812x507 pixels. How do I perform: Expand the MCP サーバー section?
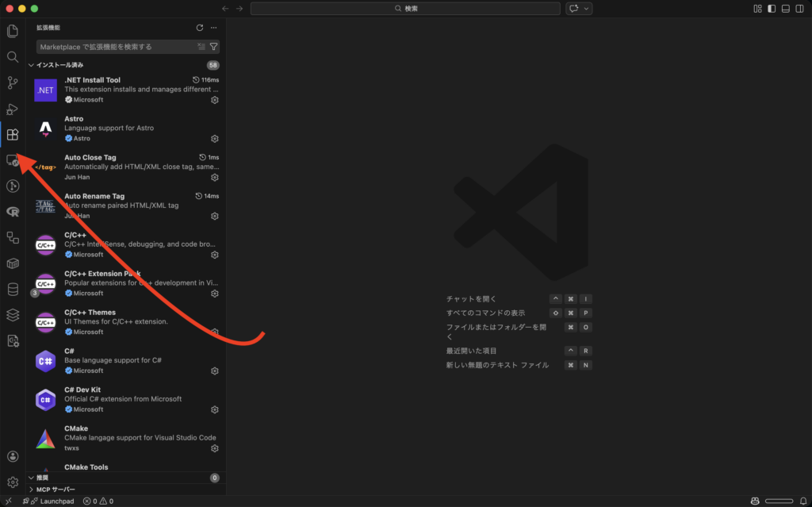[x=32, y=490]
